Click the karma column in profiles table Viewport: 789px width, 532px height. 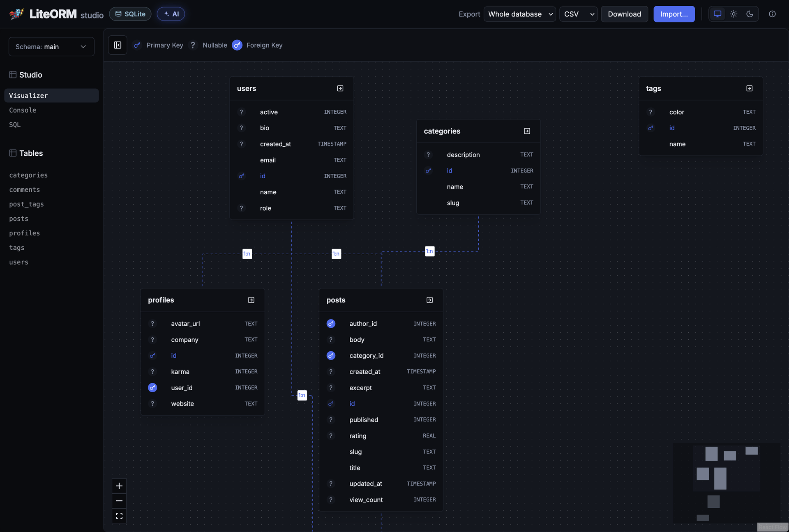[203, 372]
